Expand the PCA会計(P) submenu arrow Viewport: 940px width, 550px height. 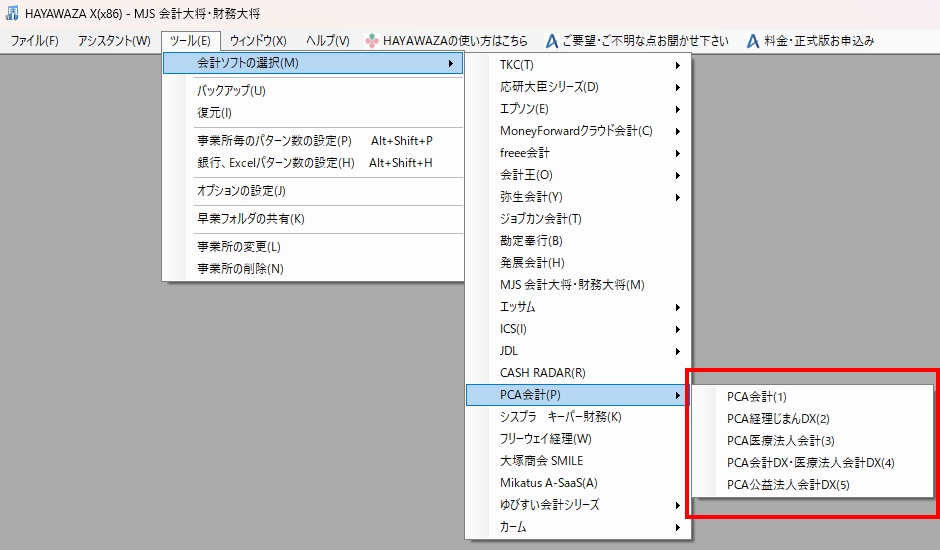677,395
